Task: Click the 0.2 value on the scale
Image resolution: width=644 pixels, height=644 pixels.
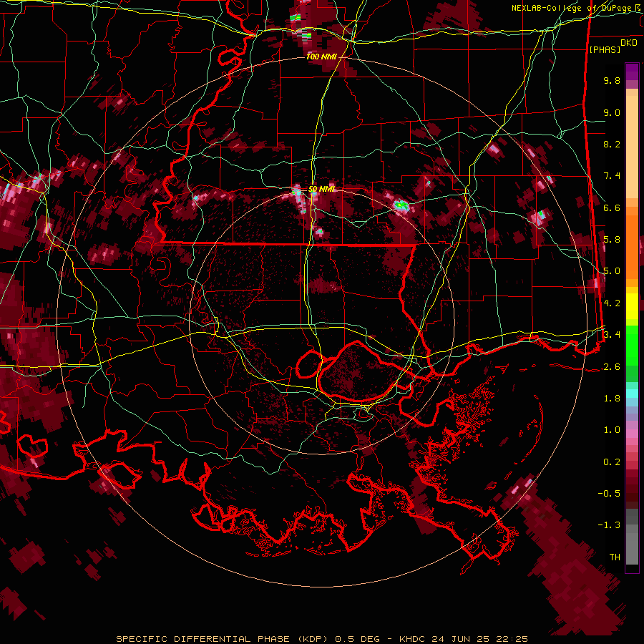Action: (612, 462)
